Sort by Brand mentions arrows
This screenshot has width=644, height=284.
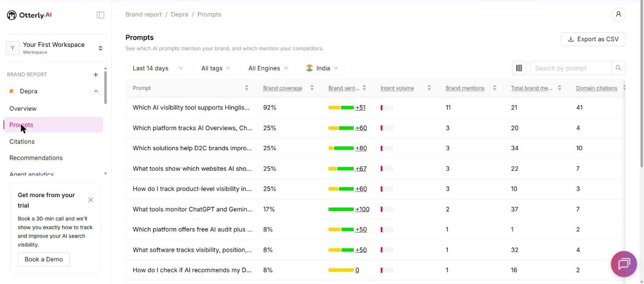[x=495, y=88]
